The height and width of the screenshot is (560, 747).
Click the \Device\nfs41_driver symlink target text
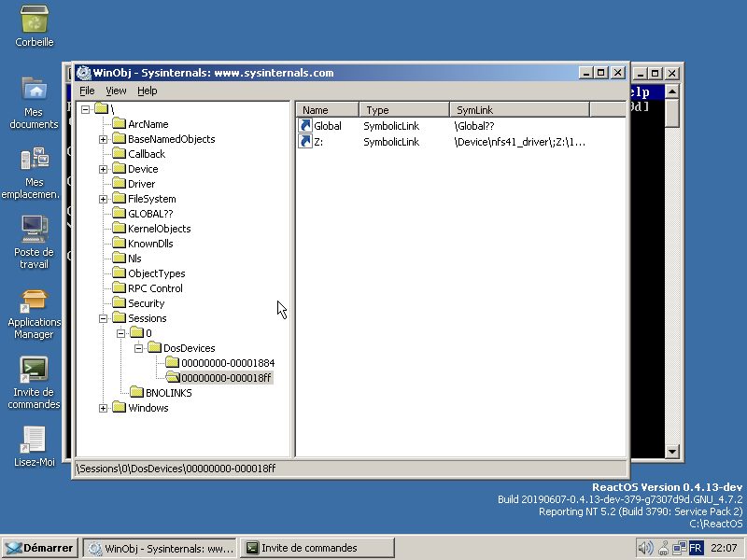tap(520, 142)
